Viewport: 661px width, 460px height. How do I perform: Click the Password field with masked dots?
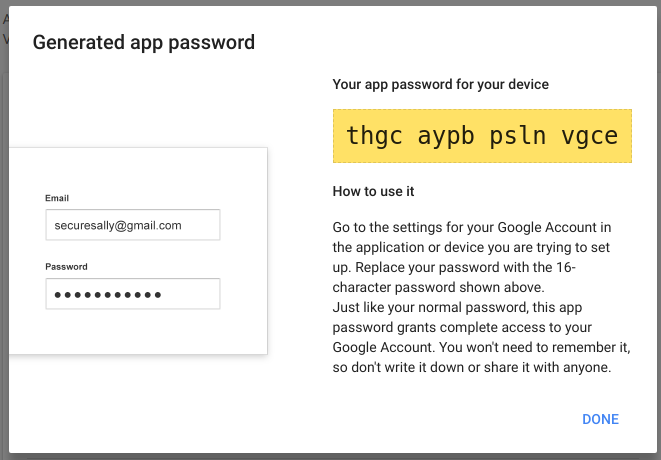coord(132,294)
